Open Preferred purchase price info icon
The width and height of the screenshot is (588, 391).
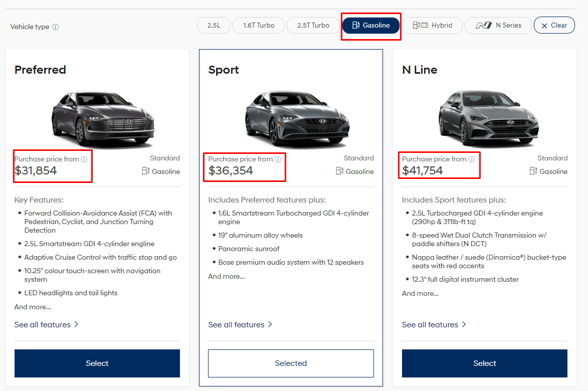point(84,159)
